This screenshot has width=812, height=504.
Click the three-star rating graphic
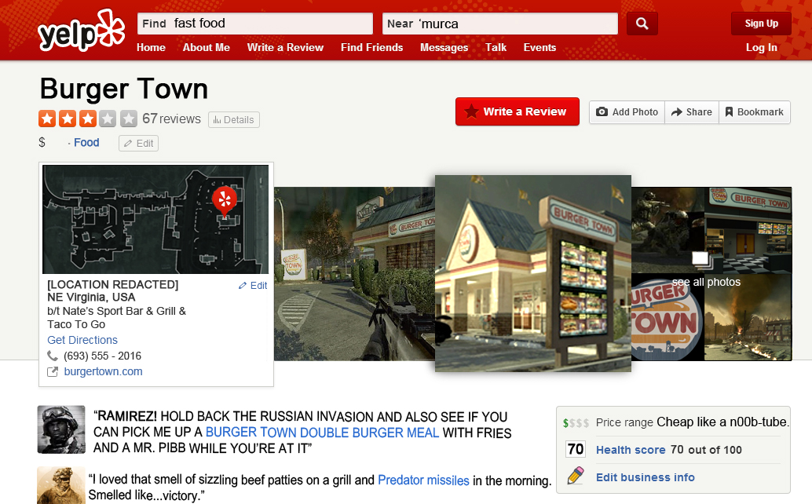(x=87, y=119)
